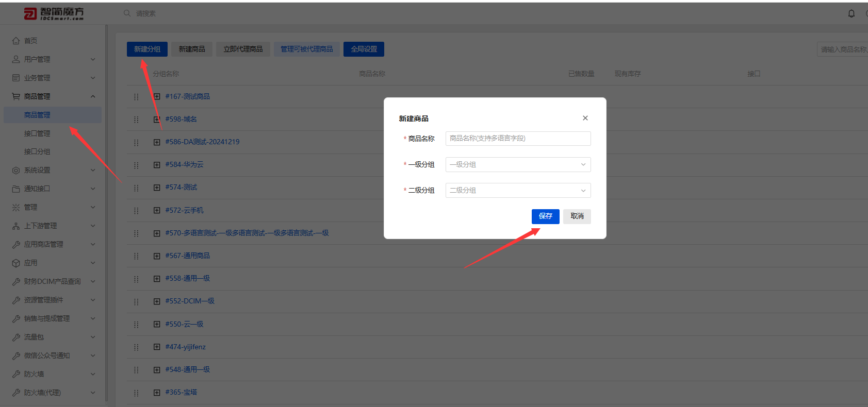Image resolution: width=868 pixels, height=407 pixels.
Task: Open the 一级分组 dropdown
Action: (518, 164)
